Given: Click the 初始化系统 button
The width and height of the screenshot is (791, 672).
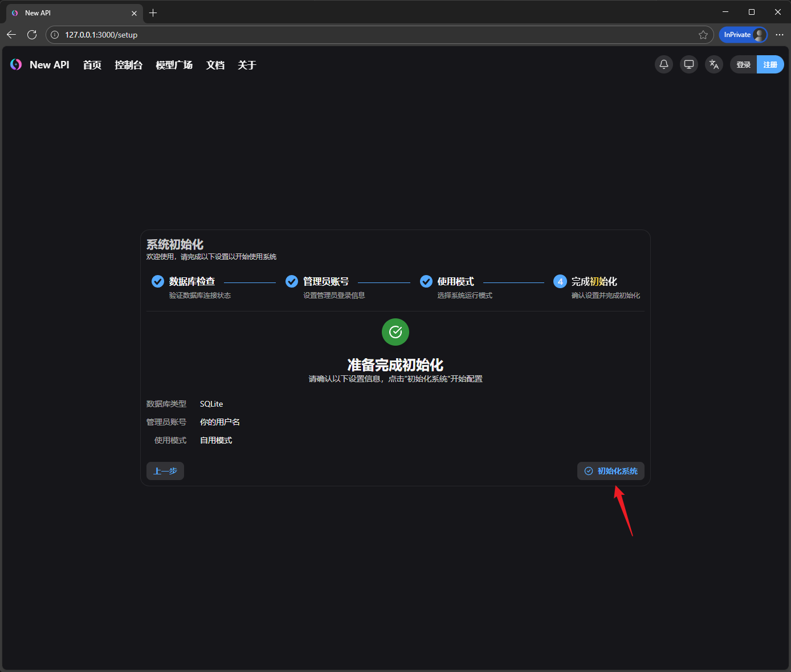Looking at the screenshot, I should (x=611, y=471).
